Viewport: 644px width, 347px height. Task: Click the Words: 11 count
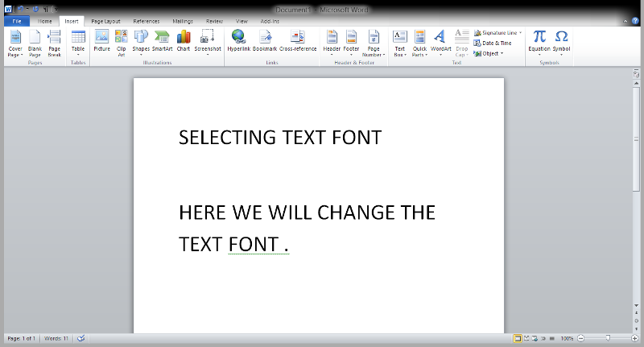[x=56, y=338]
